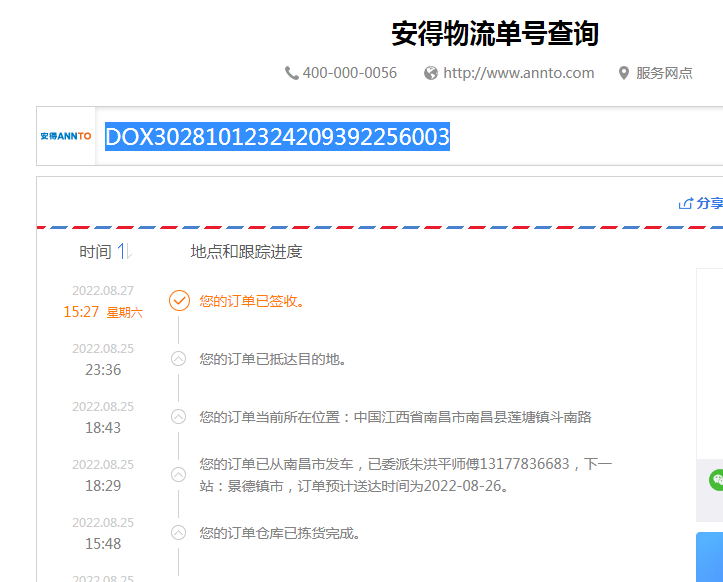Viewport: 723px width, 582px height.
Task: Open the 服务网点 service outlets link
Action: tap(664, 73)
